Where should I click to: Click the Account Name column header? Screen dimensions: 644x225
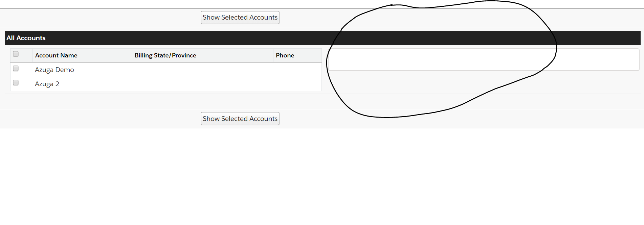tap(56, 55)
